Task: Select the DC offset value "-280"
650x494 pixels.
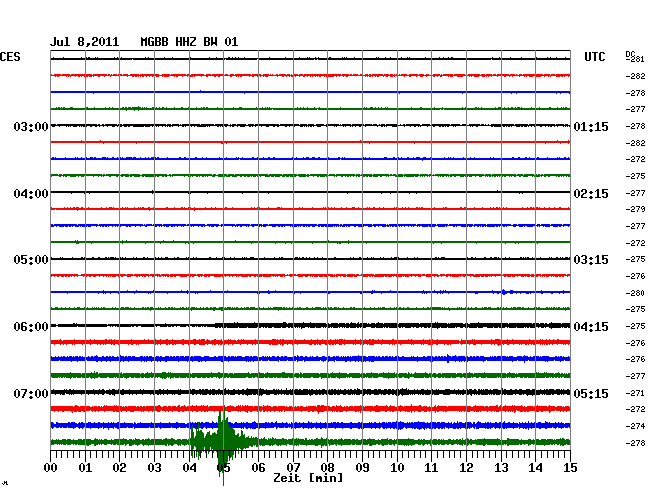Action: (x=635, y=293)
